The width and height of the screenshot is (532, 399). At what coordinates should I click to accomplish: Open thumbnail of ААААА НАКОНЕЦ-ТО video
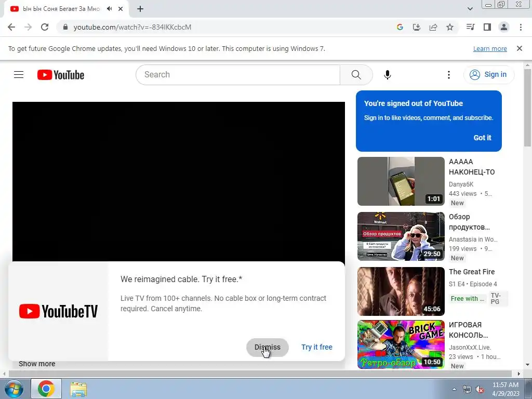[401, 181]
